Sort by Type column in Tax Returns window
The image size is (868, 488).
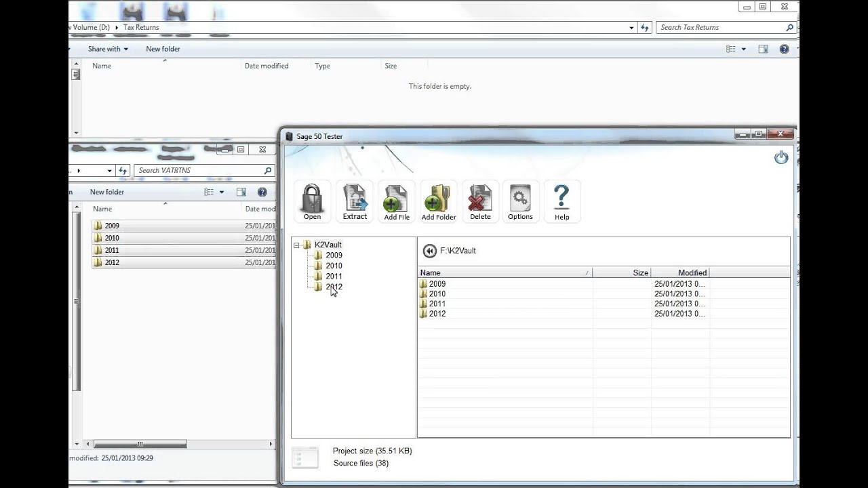coord(322,66)
